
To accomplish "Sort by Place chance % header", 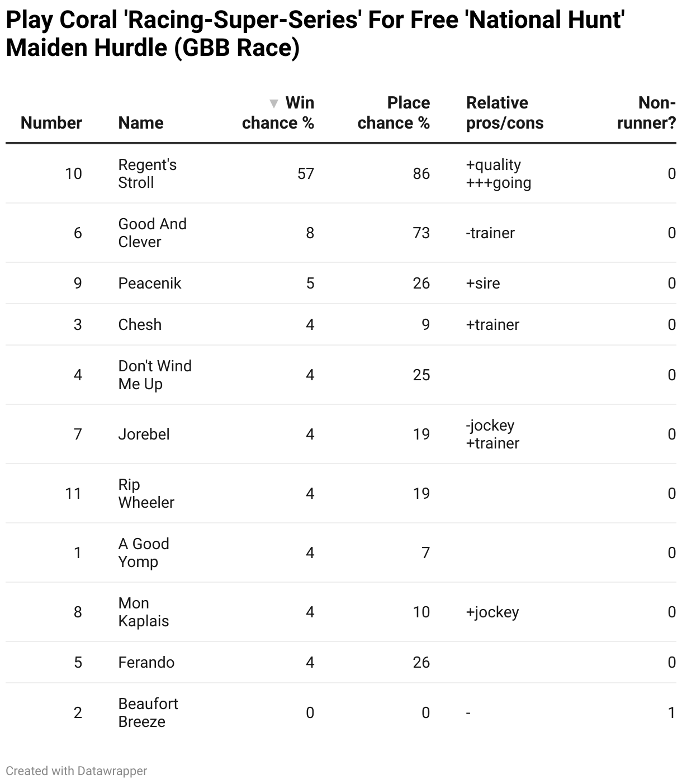I will pos(394,113).
